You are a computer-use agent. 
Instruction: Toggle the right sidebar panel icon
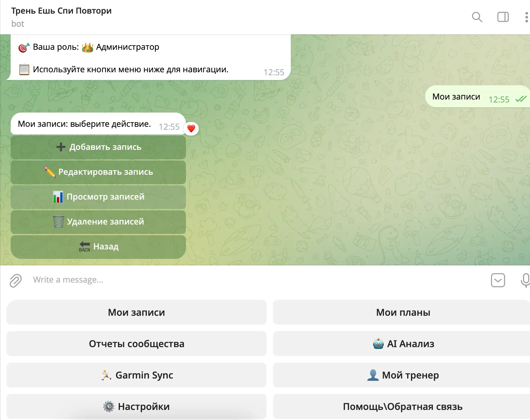(503, 17)
